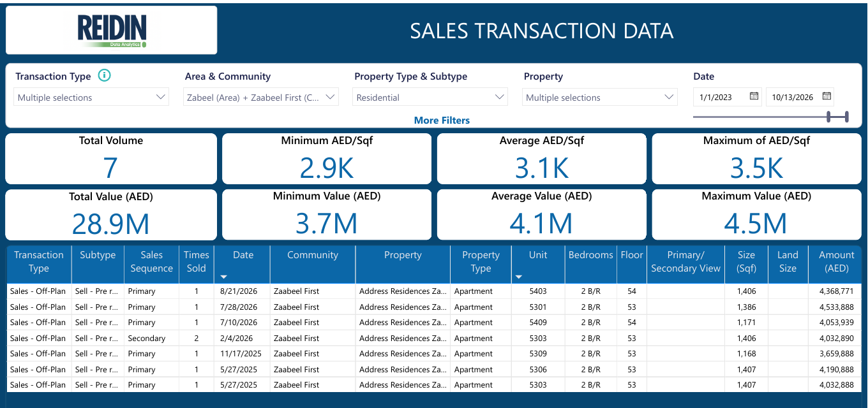Screen dimensions: 868x408
Task: Click the unit cell 5409
Action: [x=538, y=323]
